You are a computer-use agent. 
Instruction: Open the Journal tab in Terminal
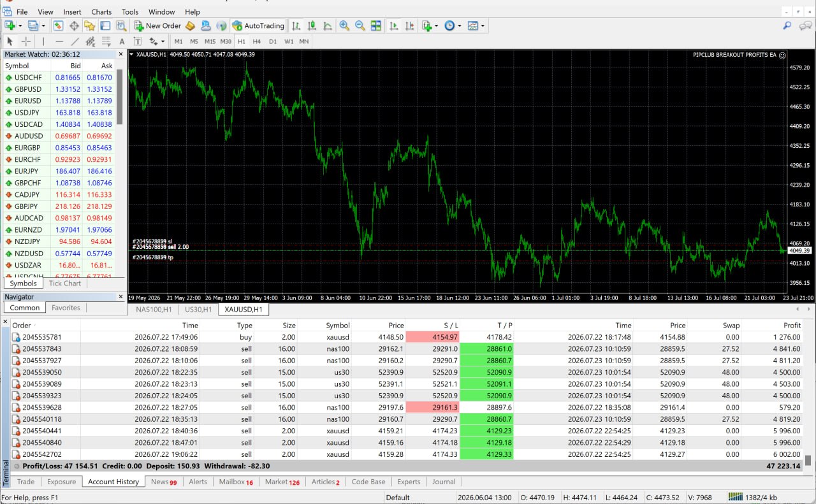[x=444, y=482]
